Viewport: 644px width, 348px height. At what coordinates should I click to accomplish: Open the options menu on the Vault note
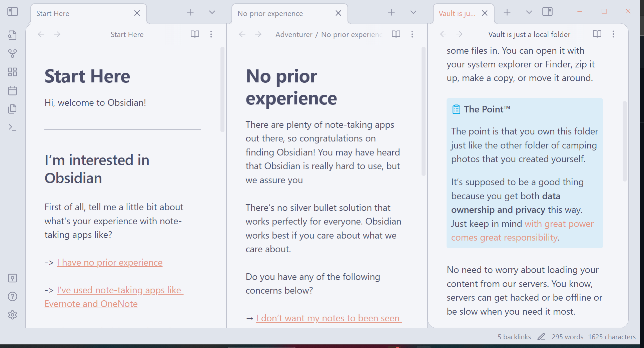[613, 34]
